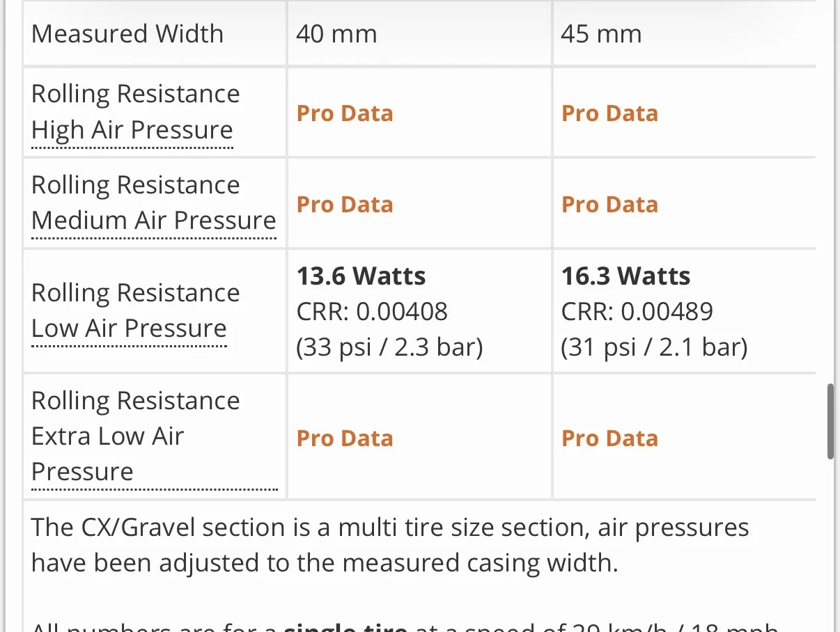Open Pro Data link for High Pressure, 40 mm column

[345, 113]
